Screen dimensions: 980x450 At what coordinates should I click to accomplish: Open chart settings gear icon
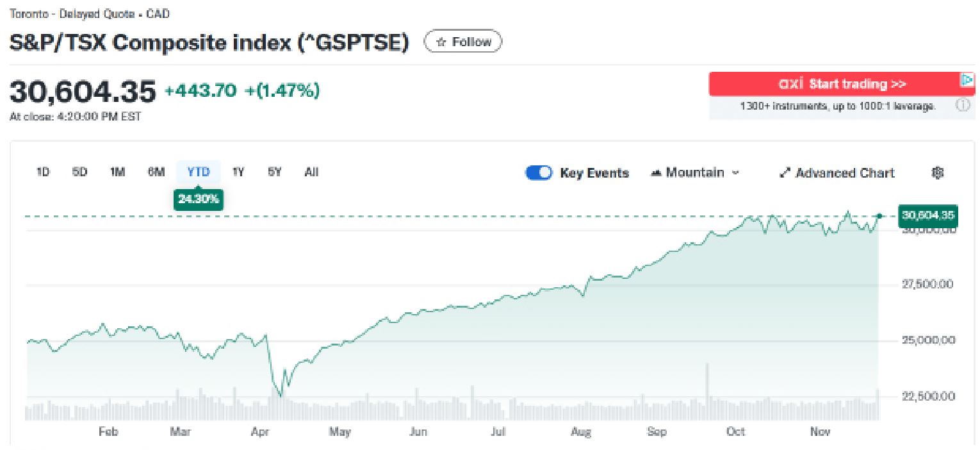[938, 172]
